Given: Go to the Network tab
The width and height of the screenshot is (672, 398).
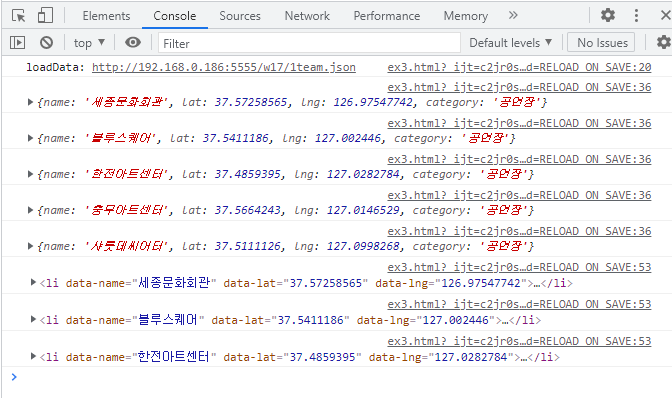Looking at the screenshot, I should 307,16.
